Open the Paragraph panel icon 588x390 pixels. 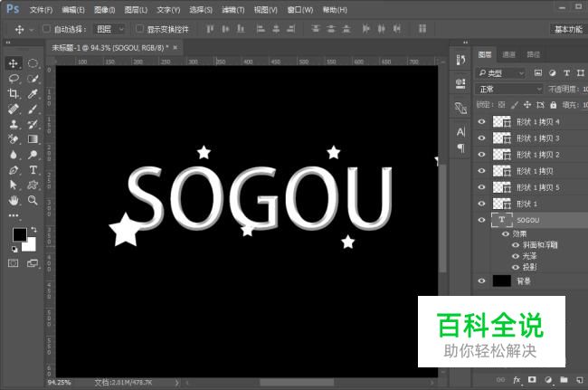click(x=460, y=148)
